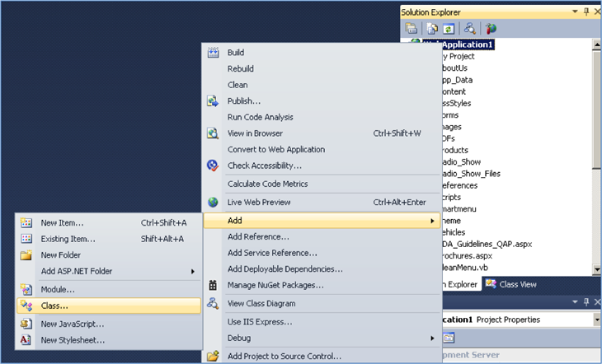602x364 pixels.
Task: Toggle auto-hide pin on Solution Explorer
Action: 586,12
